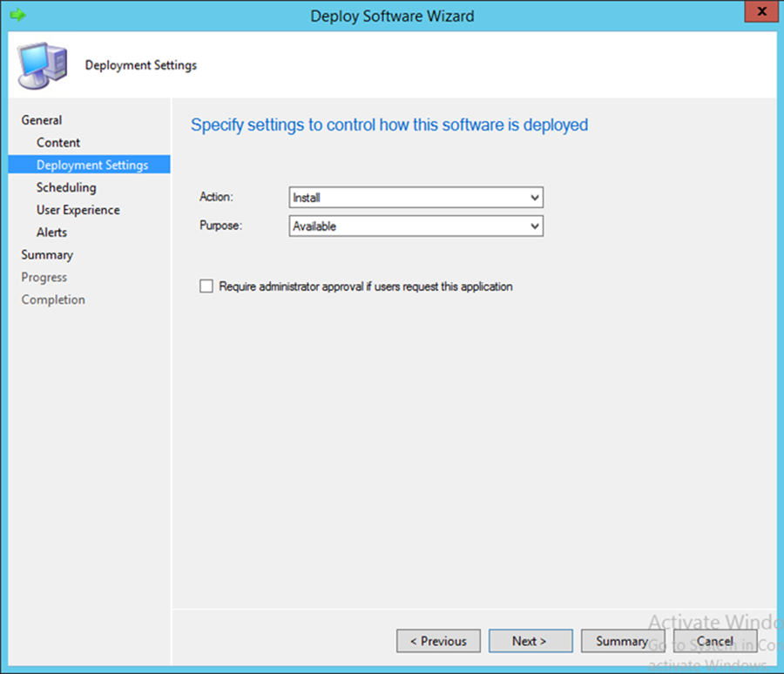Go to the Content wizard step
This screenshot has height=674, width=784.
(58, 143)
